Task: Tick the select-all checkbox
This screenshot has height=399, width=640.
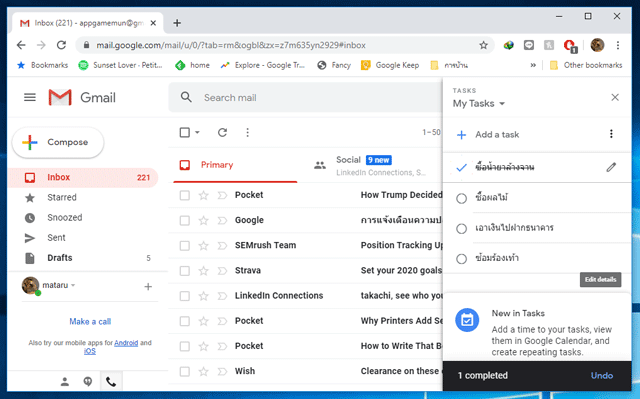Action: pyautogui.click(x=184, y=132)
